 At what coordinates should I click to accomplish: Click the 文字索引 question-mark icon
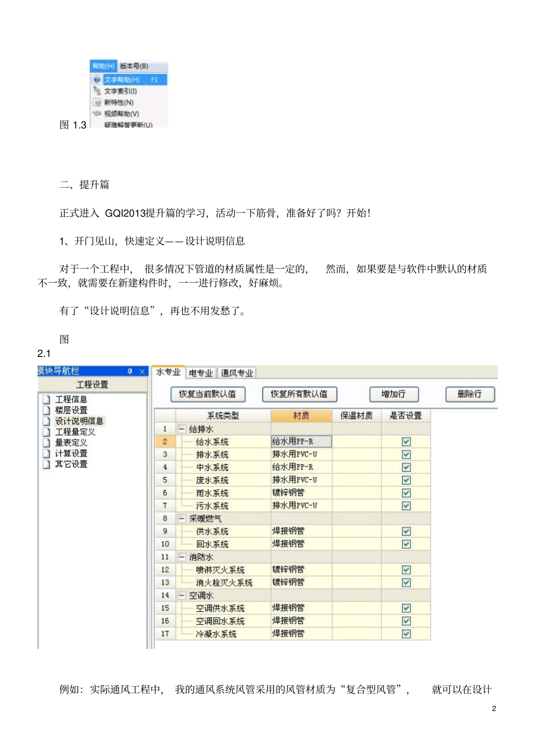tap(97, 90)
